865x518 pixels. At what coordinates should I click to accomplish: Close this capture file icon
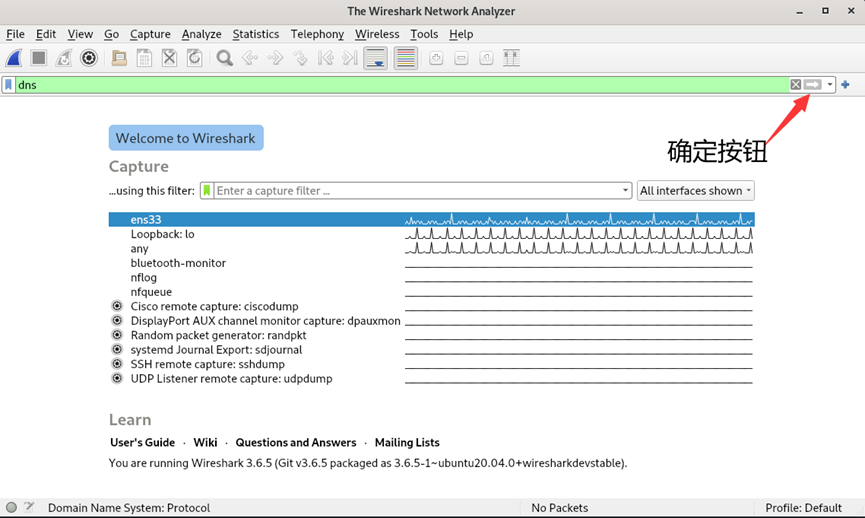(169, 58)
